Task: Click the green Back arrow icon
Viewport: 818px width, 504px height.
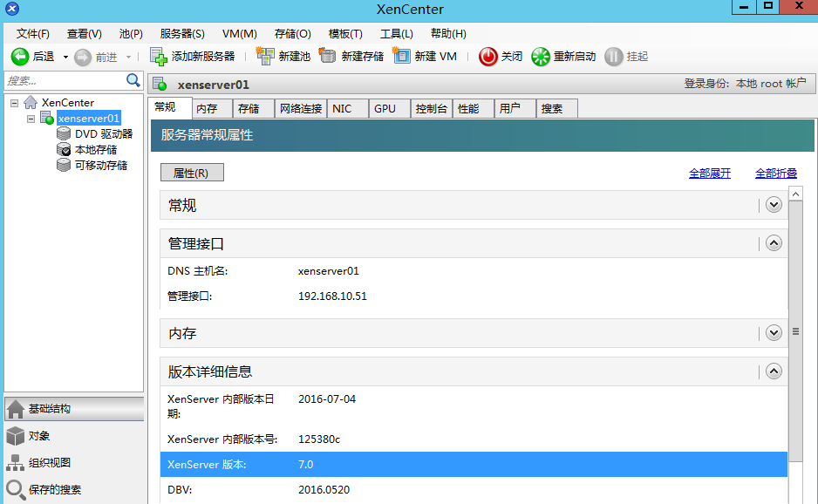Action: pyautogui.click(x=20, y=57)
